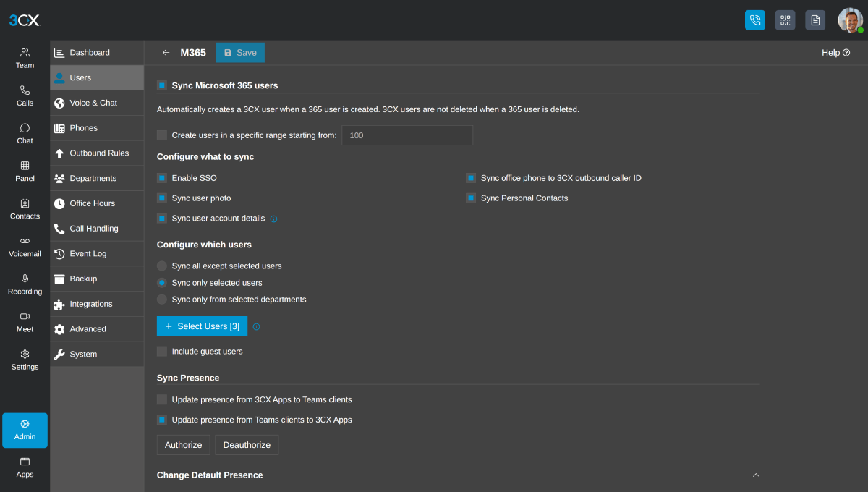
Task: Click the dialer phone icon in top bar
Action: point(755,20)
